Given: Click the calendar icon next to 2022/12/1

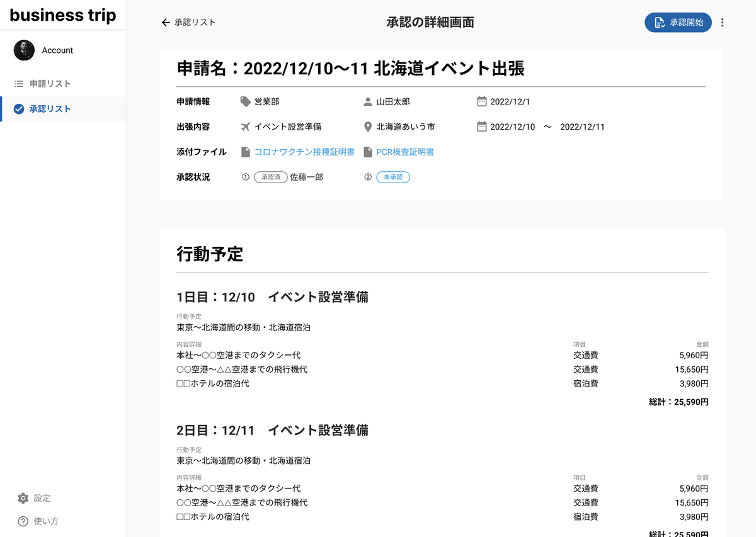Looking at the screenshot, I should point(482,101).
